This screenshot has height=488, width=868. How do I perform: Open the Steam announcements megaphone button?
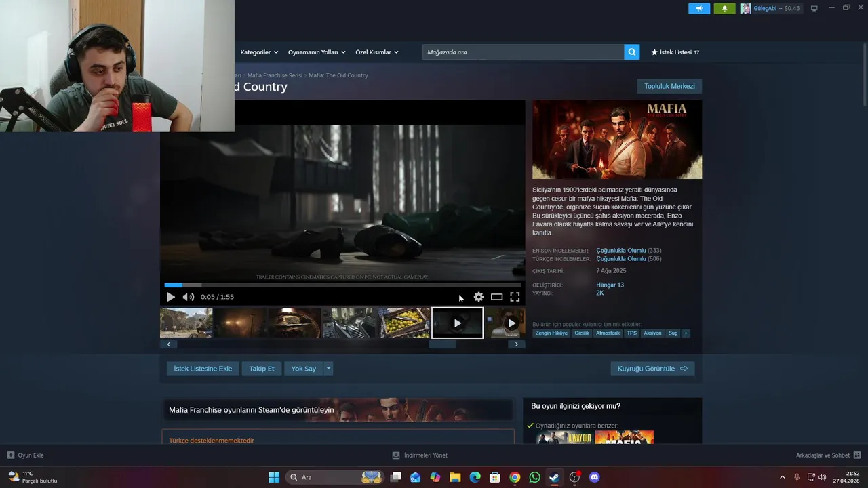(699, 8)
